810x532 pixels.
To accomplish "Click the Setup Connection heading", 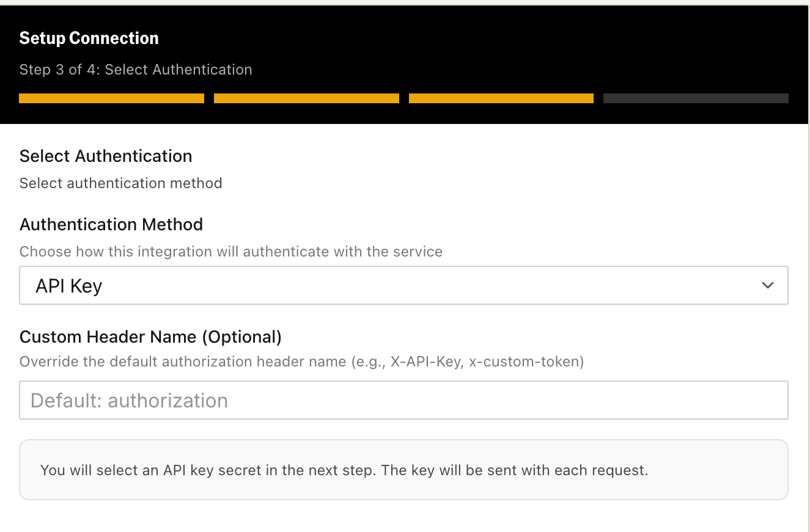I will pyautogui.click(x=89, y=38).
